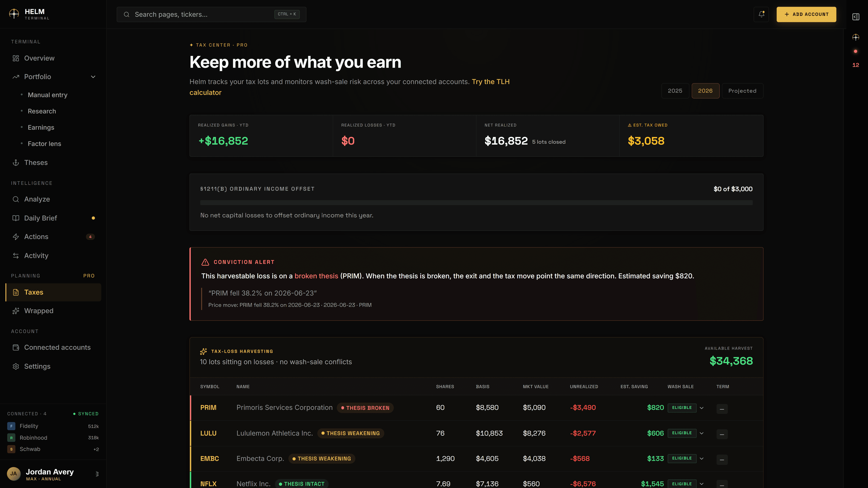Viewport: 868px width, 488px height.
Task: Open Earnings page
Action: (x=41, y=127)
